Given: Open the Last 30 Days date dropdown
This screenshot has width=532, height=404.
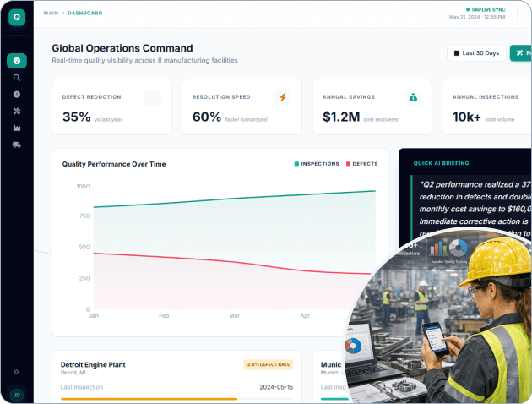Looking at the screenshot, I should (x=476, y=53).
